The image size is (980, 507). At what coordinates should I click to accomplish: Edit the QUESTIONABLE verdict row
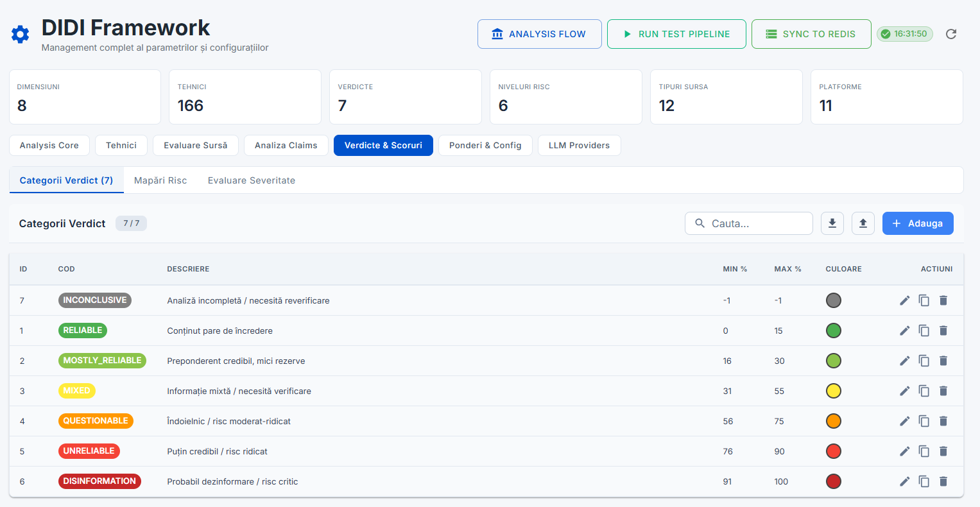(x=905, y=421)
